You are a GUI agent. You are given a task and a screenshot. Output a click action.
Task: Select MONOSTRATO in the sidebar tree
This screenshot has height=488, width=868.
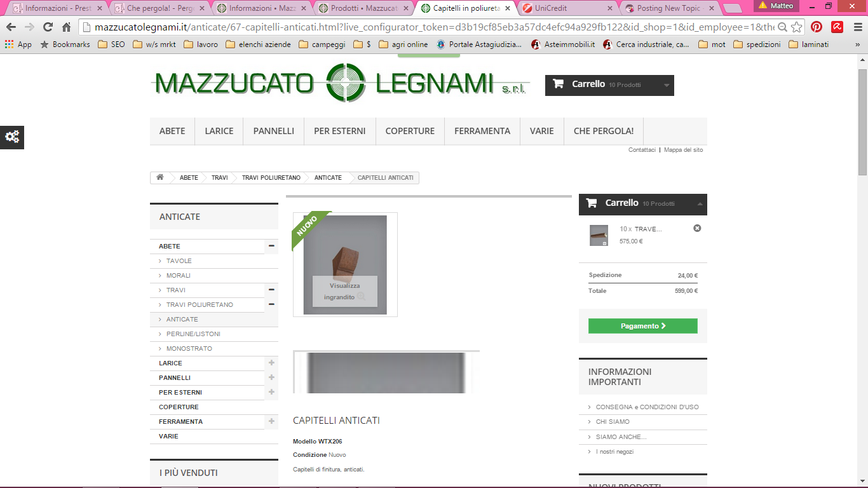tap(189, 348)
